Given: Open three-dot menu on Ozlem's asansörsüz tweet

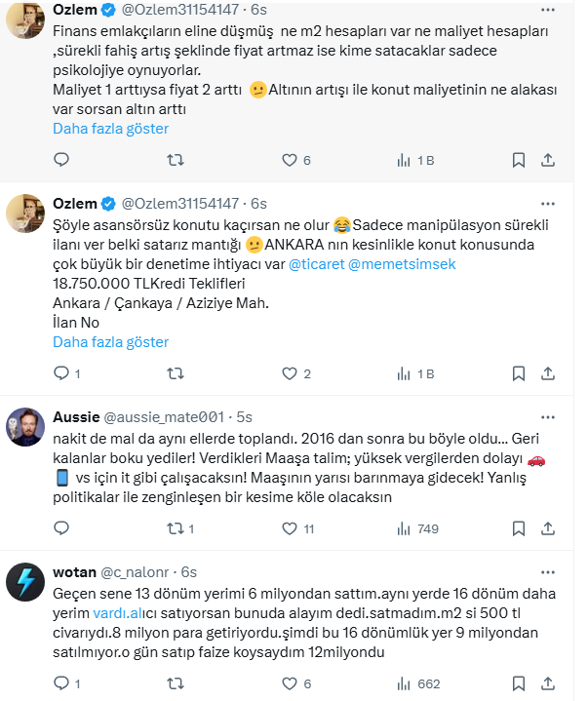Looking at the screenshot, I should click(x=548, y=203).
